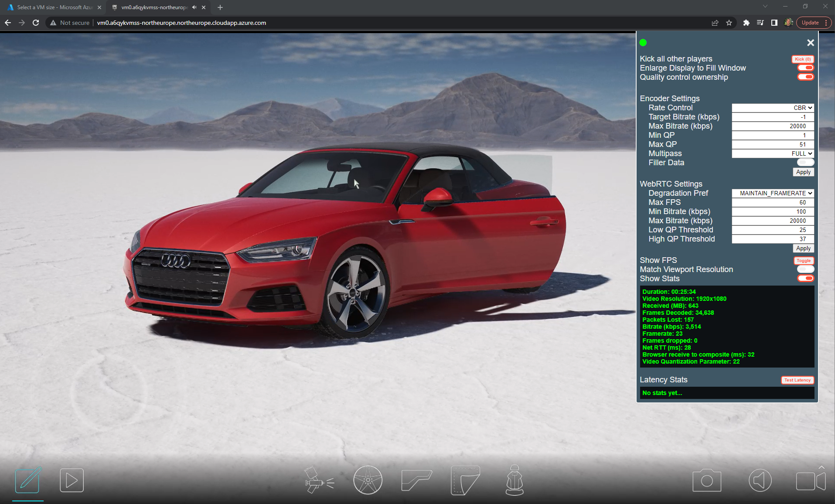Viewport: 835px width, 504px height.
Task: Click 'Bitrate (kbps): 3,514' stat line
Action: coord(671,327)
